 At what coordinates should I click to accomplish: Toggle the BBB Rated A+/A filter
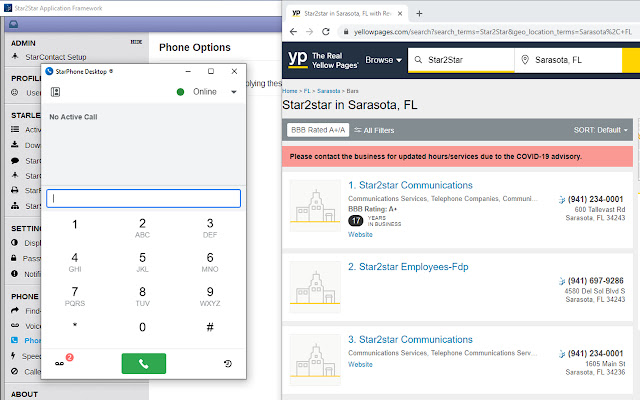click(316, 130)
